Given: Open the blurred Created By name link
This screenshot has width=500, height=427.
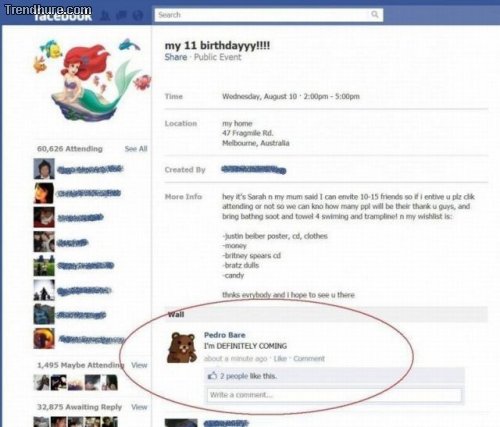Looking at the screenshot, I should pos(254,169).
